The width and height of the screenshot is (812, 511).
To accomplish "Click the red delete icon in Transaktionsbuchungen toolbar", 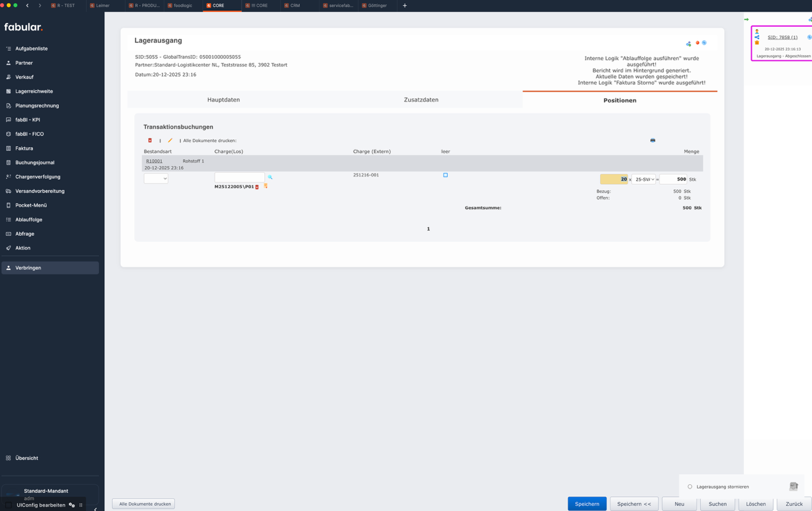I will pyautogui.click(x=150, y=141).
